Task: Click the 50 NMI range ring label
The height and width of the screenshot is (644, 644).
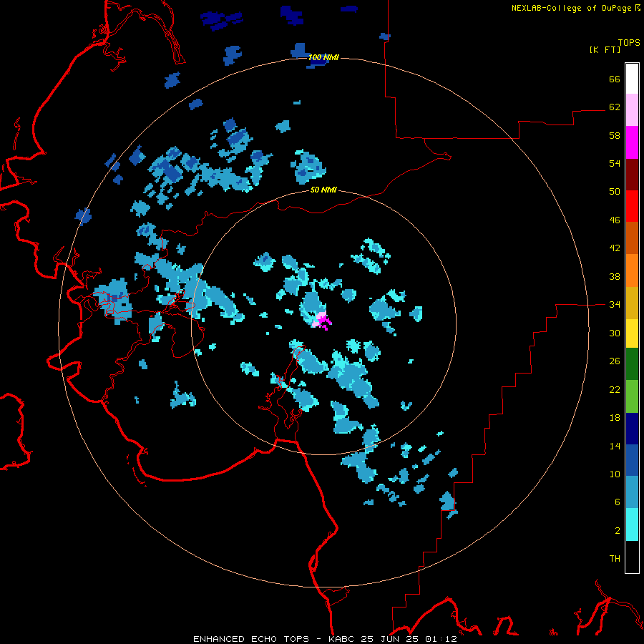Action: pyautogui.click(x=323, y=190)
